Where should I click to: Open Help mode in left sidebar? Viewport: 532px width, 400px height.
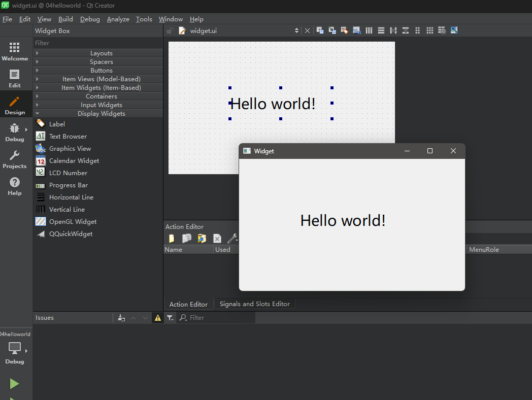[x=15, y=186]
